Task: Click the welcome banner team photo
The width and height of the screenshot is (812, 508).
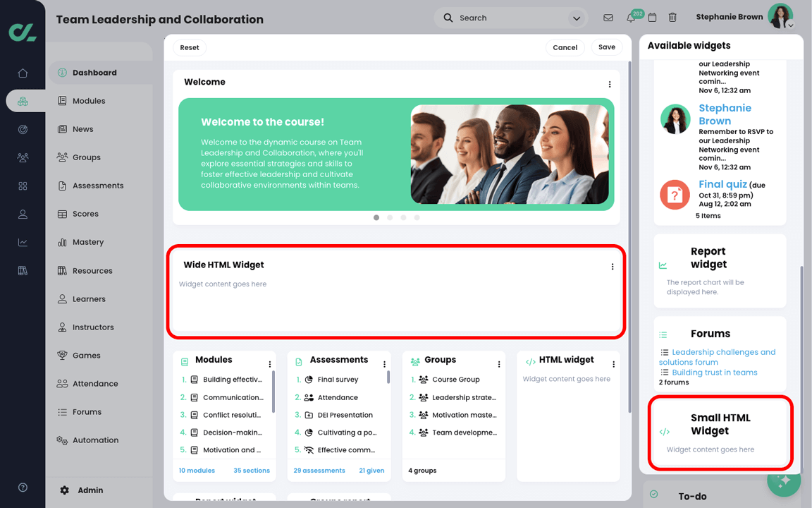Action: point(510,155)
